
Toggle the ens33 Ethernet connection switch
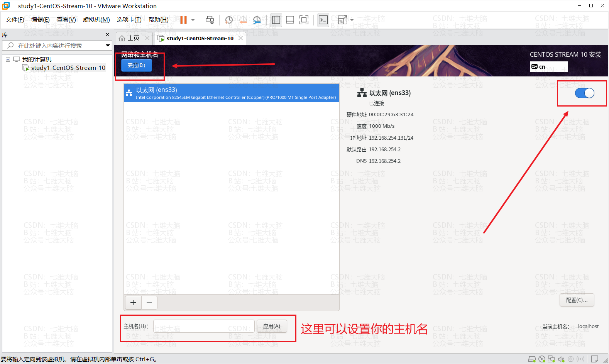point(584,93)
